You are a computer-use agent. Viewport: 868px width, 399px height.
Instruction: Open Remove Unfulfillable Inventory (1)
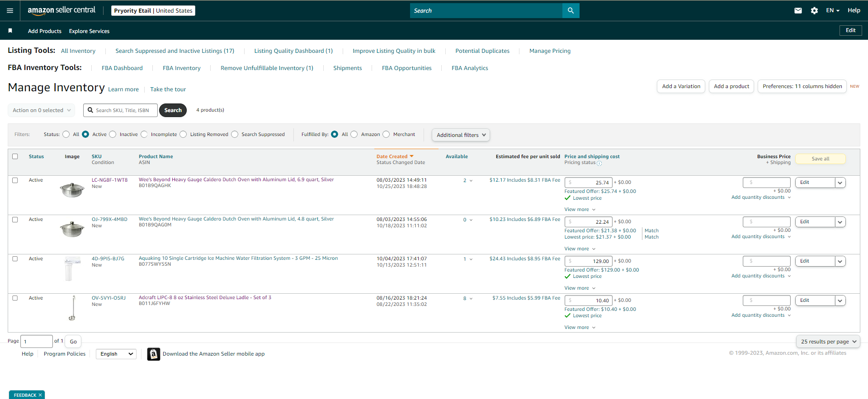267,68
